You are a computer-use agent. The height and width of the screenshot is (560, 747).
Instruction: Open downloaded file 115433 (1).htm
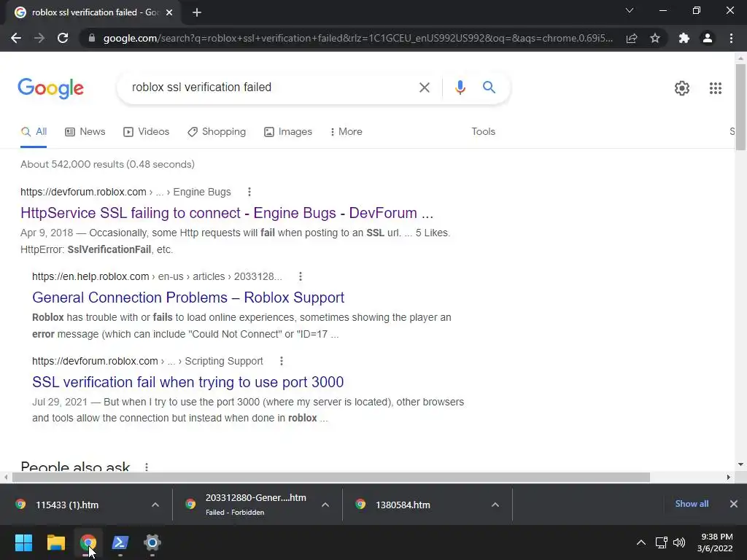click(x=67, y=505)
